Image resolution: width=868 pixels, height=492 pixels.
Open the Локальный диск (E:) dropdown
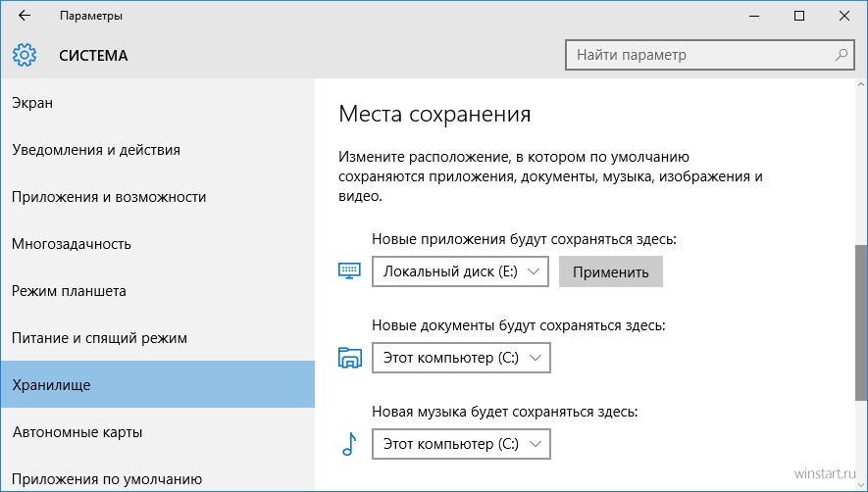tap(461, 271)
